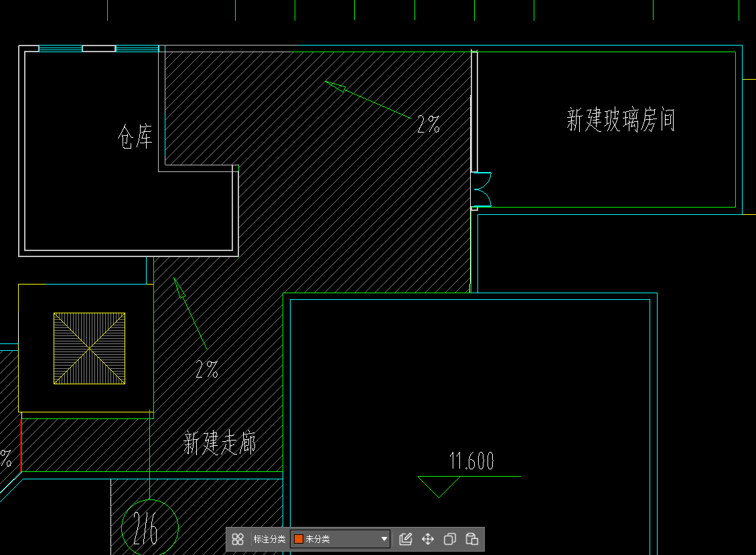This screenshot has height=555, width=756.
Task: Click the double door symbol of the glass room
Action: tap(481, 189)
